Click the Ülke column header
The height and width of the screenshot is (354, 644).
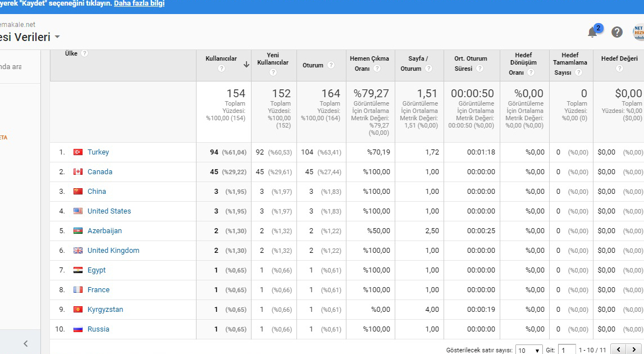tap(71, 53)
